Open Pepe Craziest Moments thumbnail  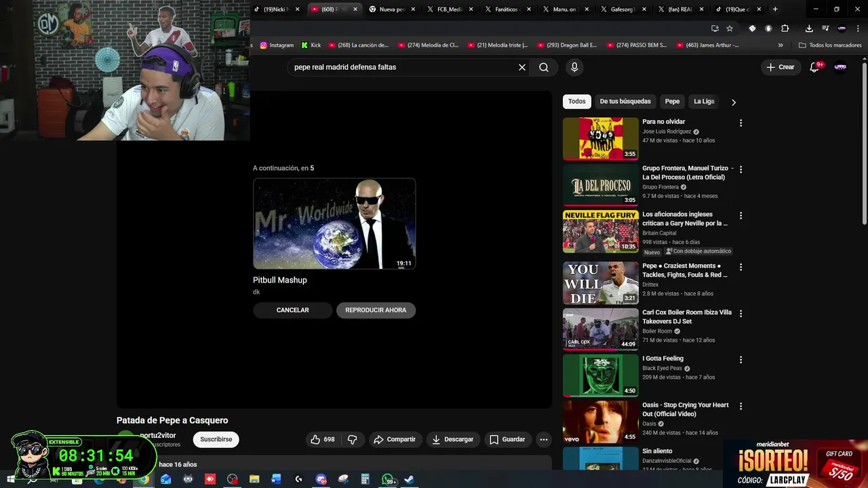tap(601, 283)
